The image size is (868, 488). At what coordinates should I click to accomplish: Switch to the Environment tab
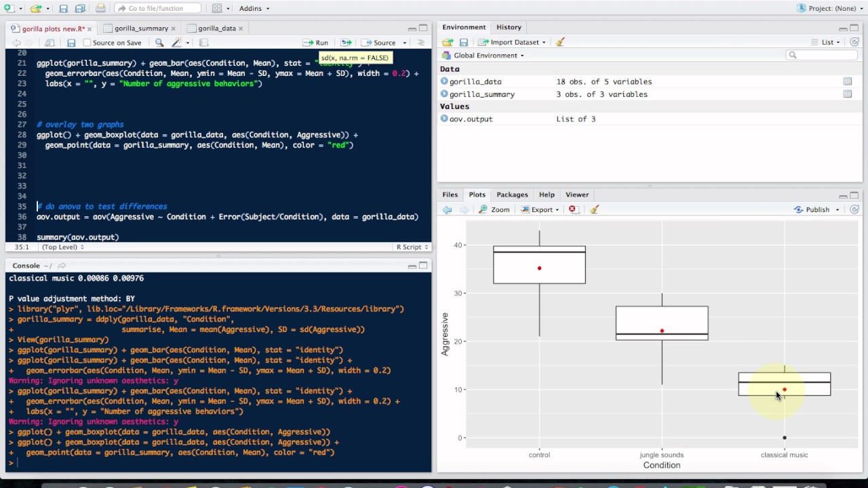tap(464, 27)
